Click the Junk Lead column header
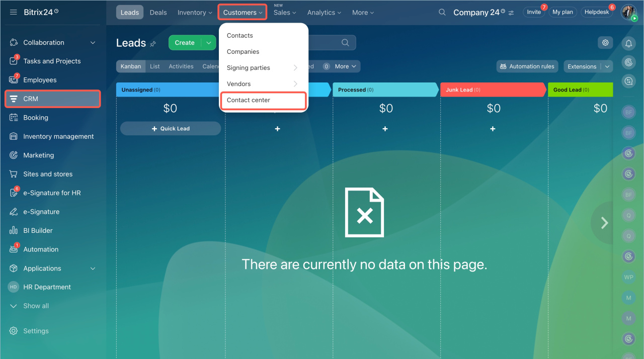The width and height of the screenshot is (644, 359). (x=493, y=90)
